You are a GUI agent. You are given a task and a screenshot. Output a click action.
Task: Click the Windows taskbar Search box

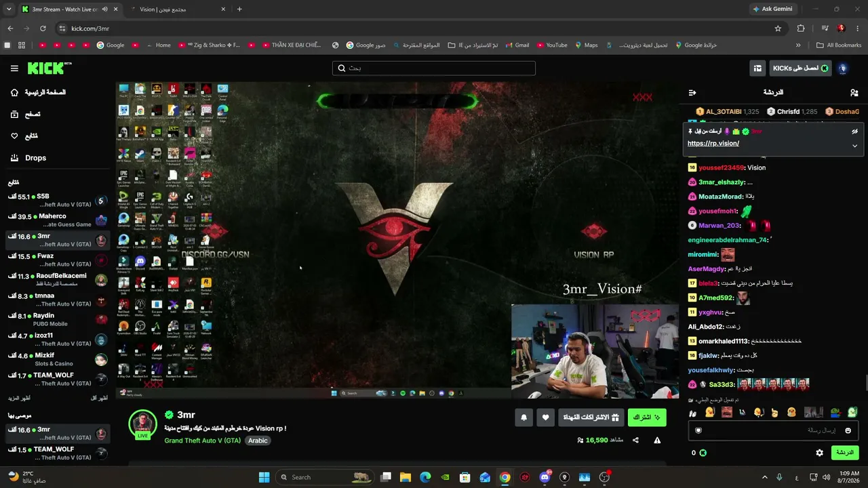tap(326, 477)
